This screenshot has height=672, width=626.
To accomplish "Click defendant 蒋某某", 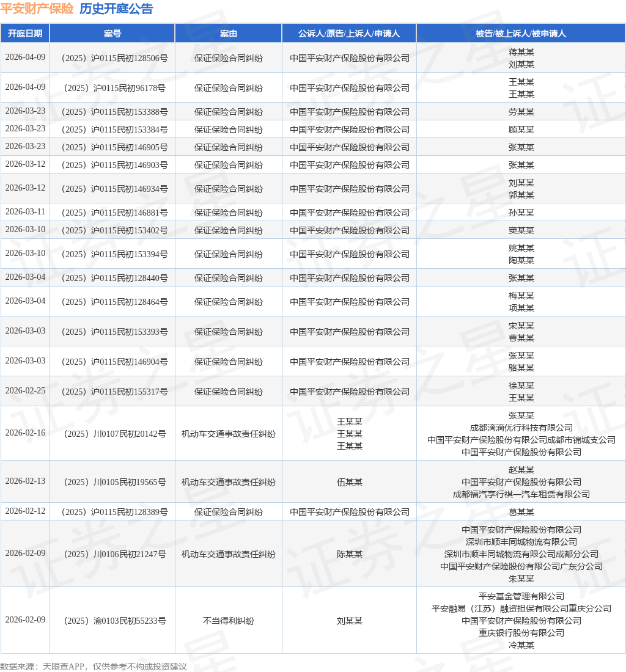I will pos(521,52).
